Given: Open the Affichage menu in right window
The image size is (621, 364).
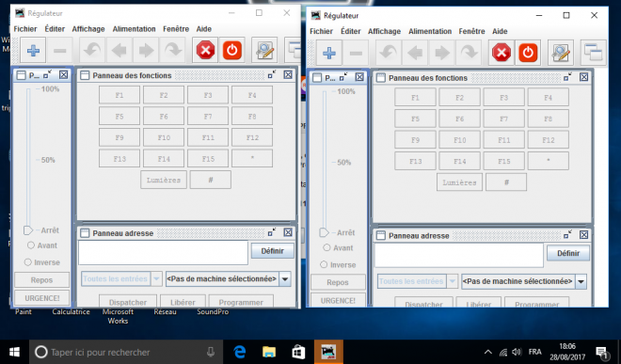Looking at the screenshot, I should [384, 31].
